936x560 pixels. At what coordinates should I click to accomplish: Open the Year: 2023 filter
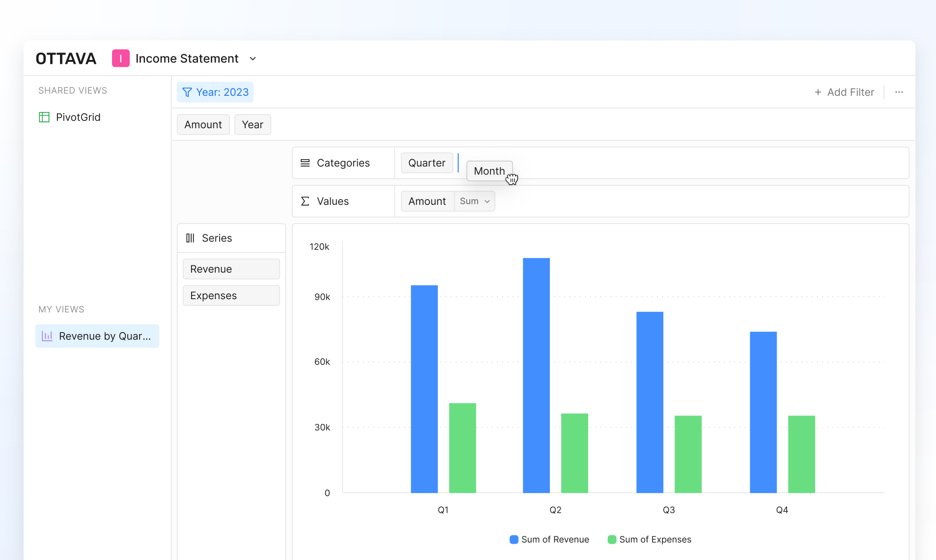[x=215, y=92]
